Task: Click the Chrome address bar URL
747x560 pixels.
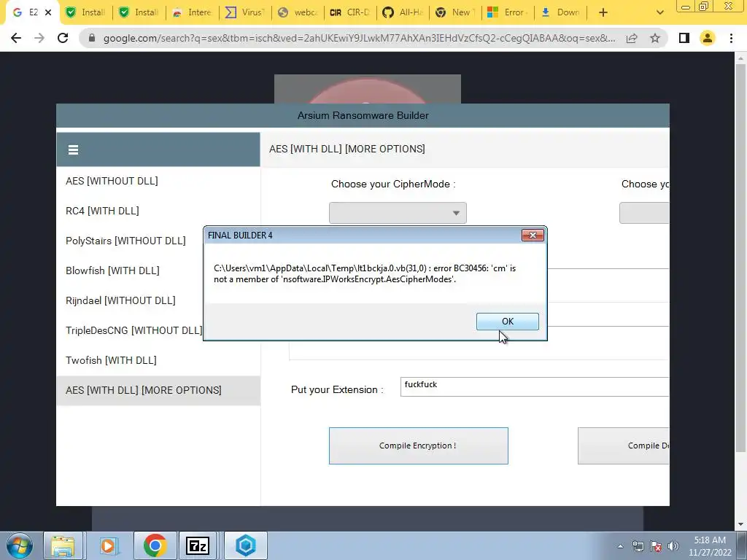Action: (x=359, y=38)
